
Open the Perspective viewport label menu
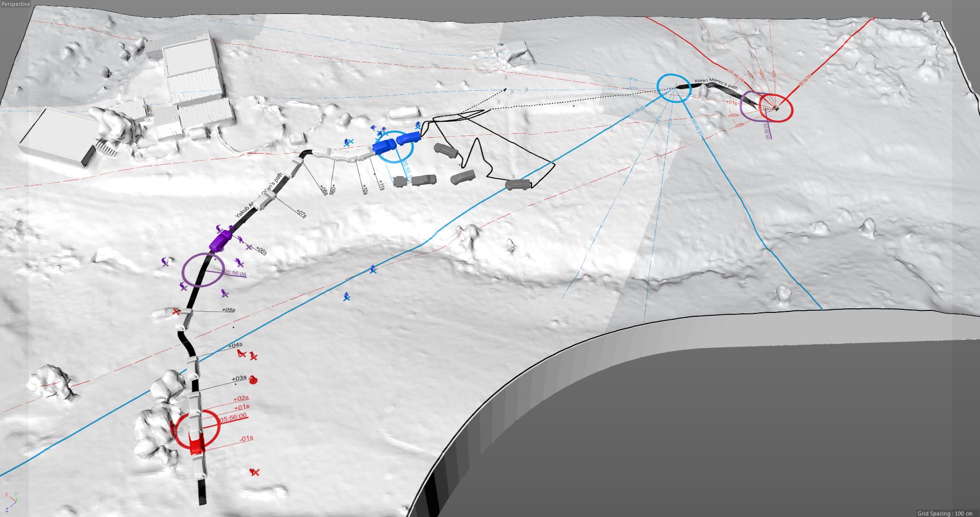click(x=16, y=4)
